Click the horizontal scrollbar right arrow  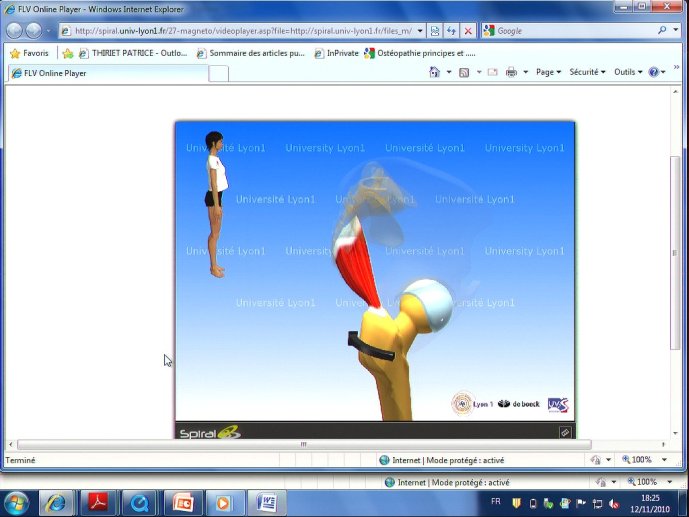[x=663, y=445]
